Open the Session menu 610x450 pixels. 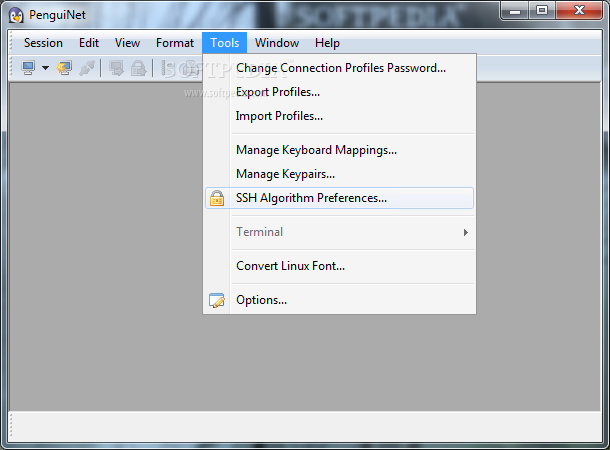tap(43, 43)
